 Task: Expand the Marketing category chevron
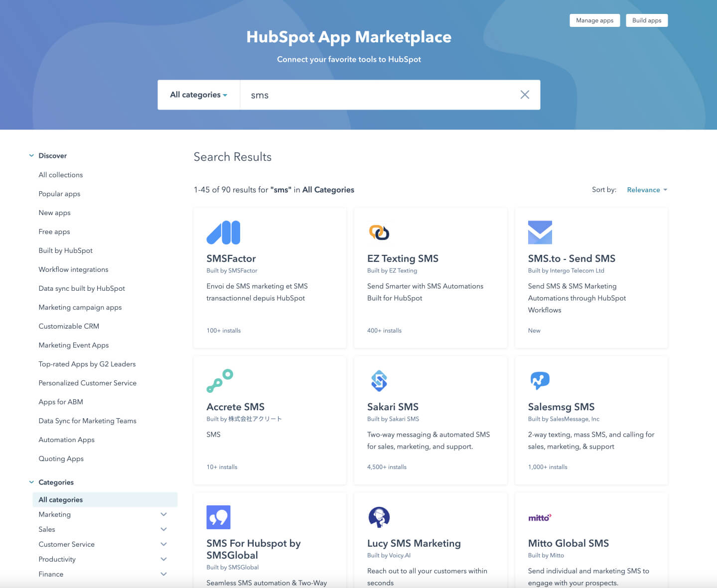(x=163, y=514)
